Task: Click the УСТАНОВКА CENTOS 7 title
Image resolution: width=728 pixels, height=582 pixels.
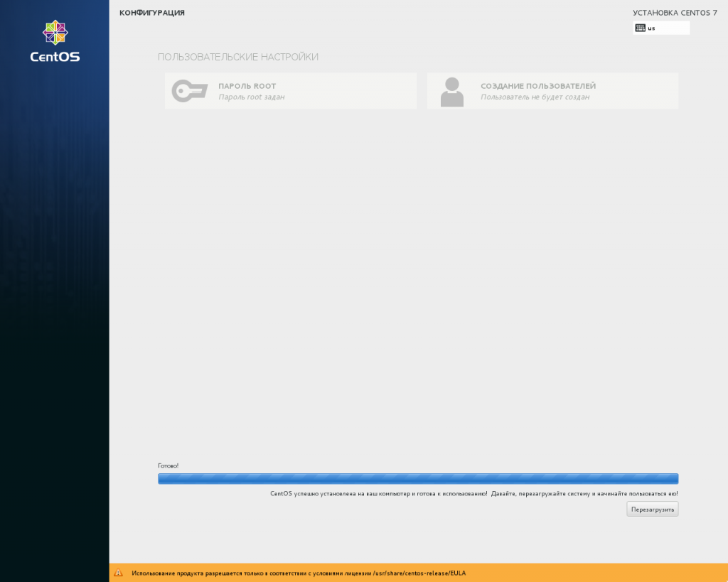Action: pos(675,13)
